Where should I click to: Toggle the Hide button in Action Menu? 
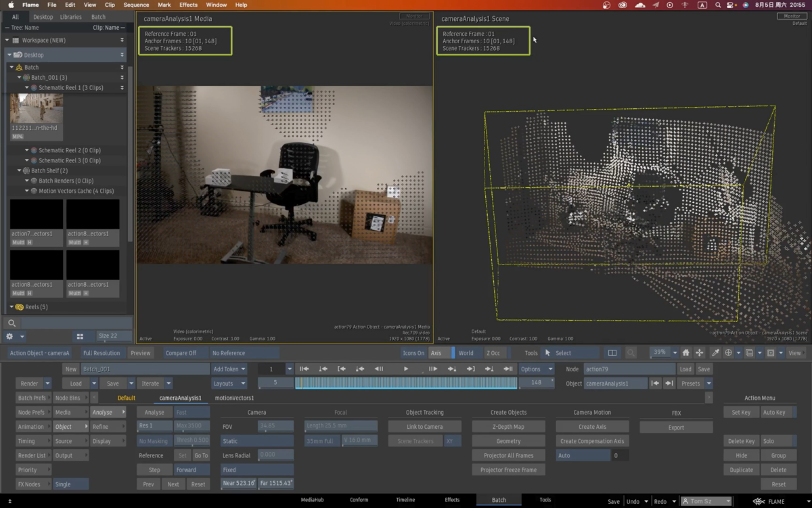[x=741, y=455]
